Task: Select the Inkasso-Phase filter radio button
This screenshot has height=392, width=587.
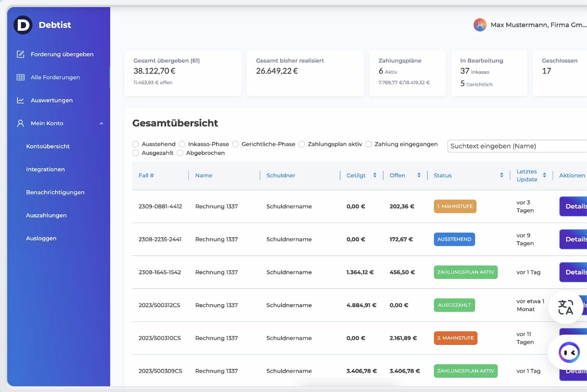Action: pos(182,144)
